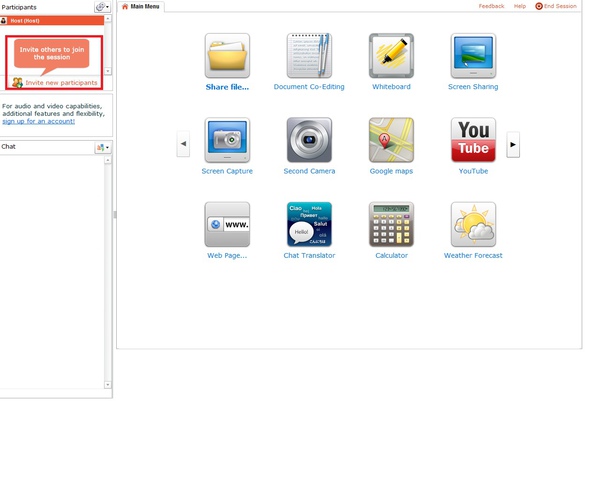Click the End Session stop icon
Screen dimensions: 600x480
click(538, 6)
